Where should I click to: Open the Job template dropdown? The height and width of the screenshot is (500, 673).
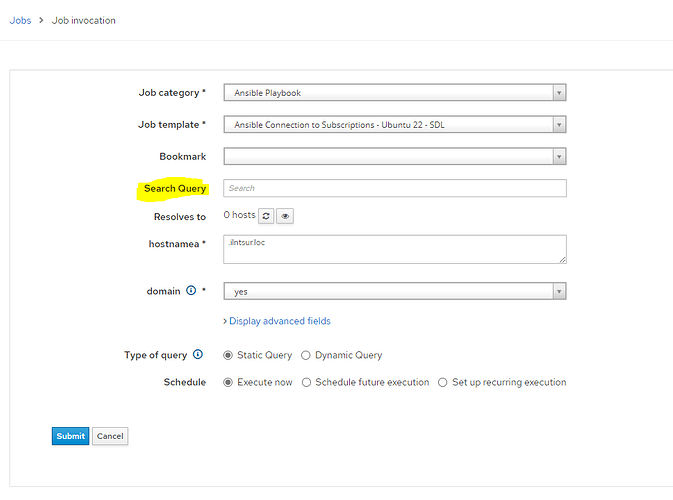point(395,124)
